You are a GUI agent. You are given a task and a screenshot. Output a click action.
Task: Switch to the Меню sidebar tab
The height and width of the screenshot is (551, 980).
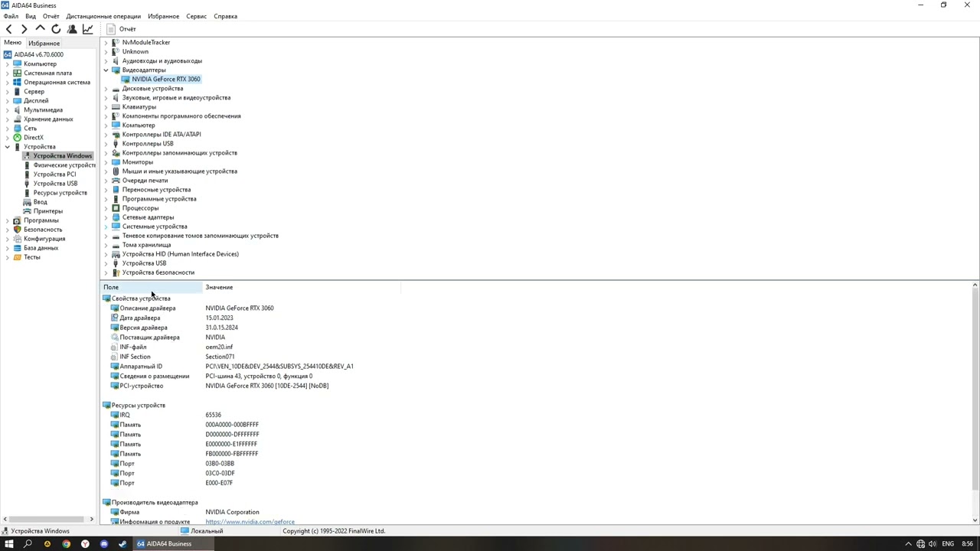(x=12, y=43)
